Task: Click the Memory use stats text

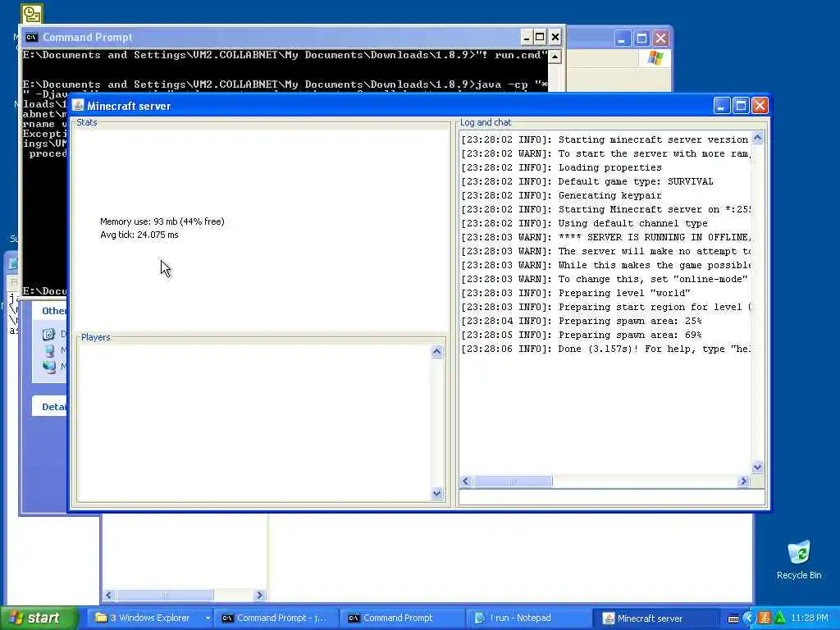Action: pos(162,221)
